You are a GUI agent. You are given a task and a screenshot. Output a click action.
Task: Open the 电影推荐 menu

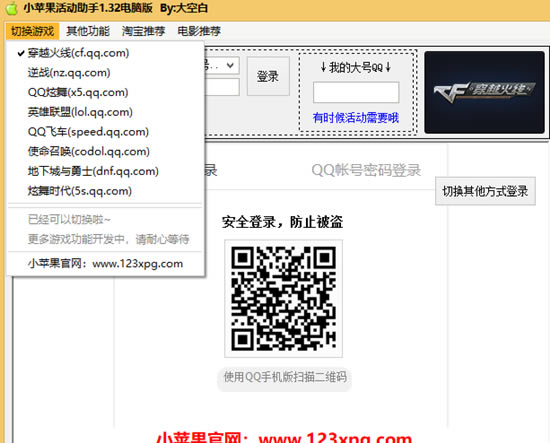[x=199, y=31]
